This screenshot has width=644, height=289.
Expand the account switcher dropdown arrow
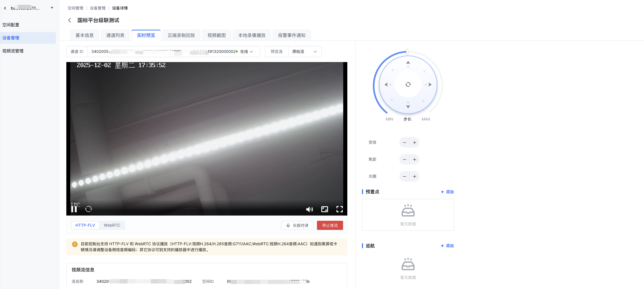[x=52, y=8]
